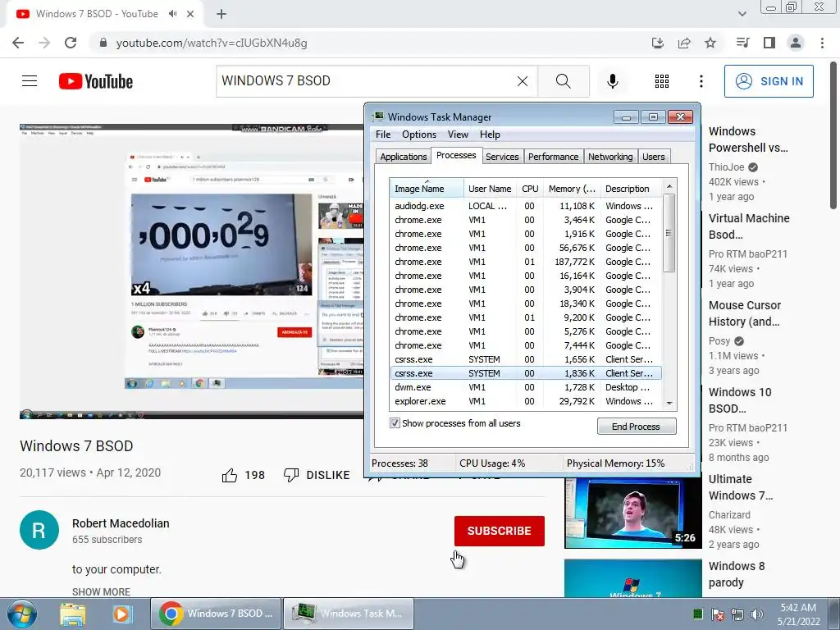Open Task Manager Options menu

pos(419,135)
